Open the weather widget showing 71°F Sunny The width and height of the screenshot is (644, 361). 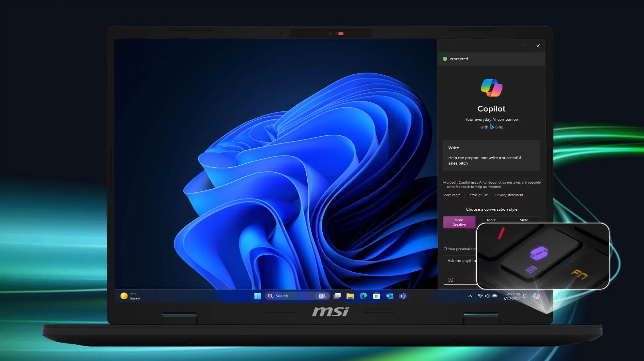130,296
